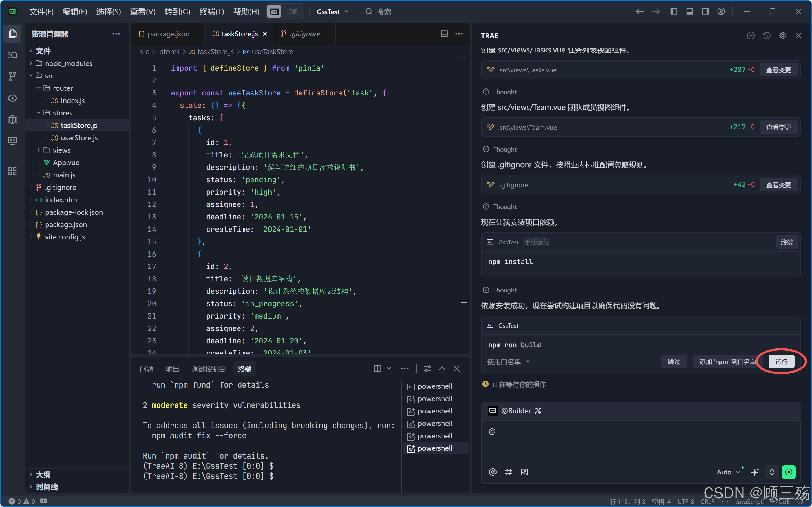The height and width of the screenshot is (507, 812).
Task: Expand the views folder
Action: click(x=61, y=150)
